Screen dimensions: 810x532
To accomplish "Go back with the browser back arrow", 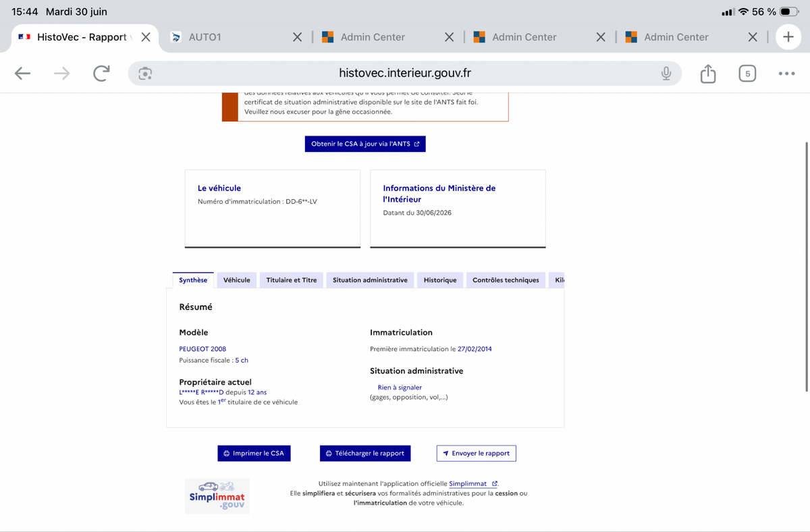I will pos(23,74).
